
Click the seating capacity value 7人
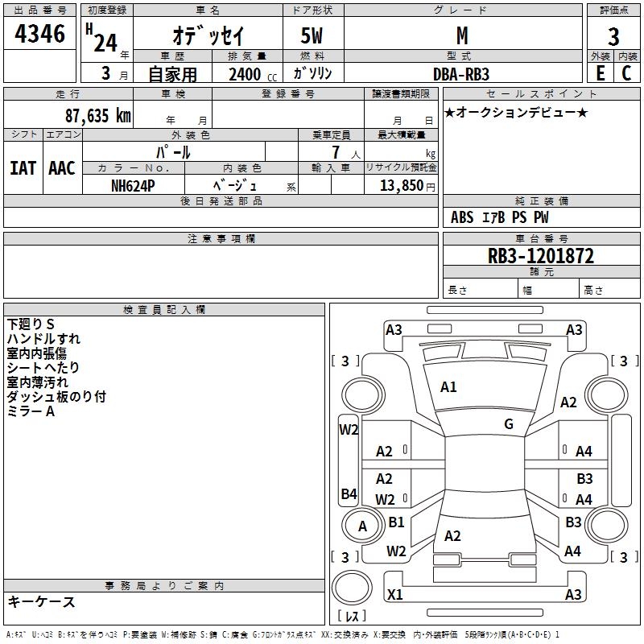click(345, 152)
